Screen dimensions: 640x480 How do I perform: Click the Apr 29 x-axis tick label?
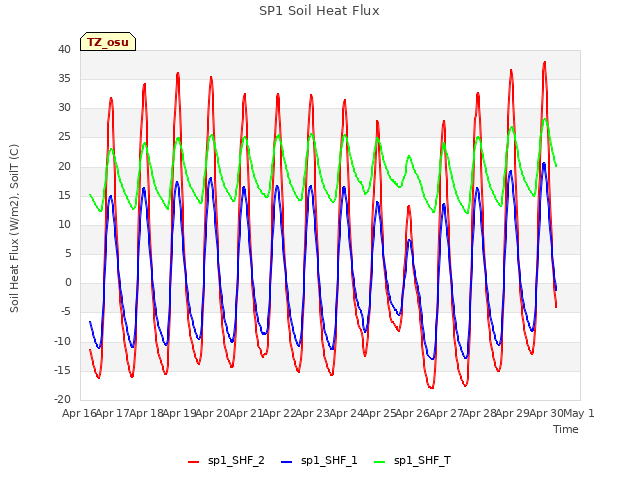coord(513,413)
